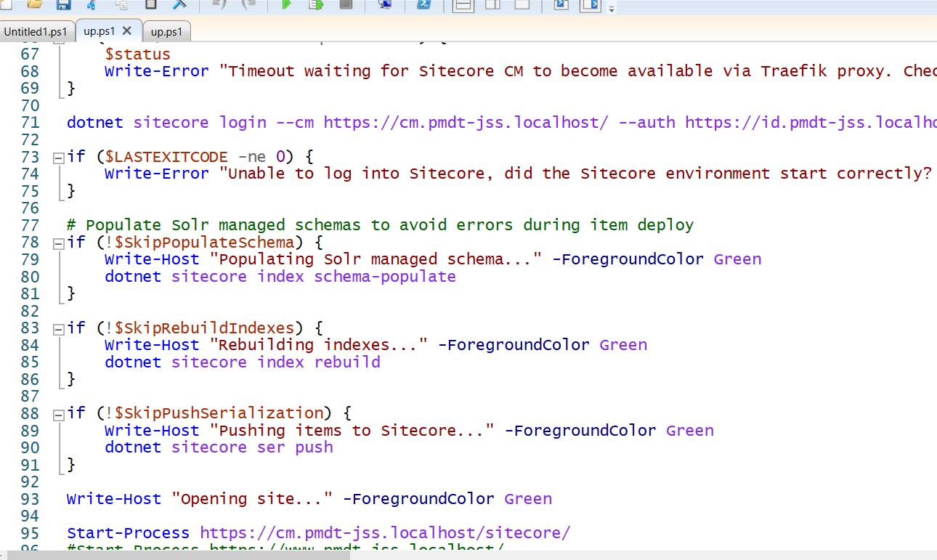
Task: Switch to the Untitled1.ps1 tab
Action: (x=35, y=31)
